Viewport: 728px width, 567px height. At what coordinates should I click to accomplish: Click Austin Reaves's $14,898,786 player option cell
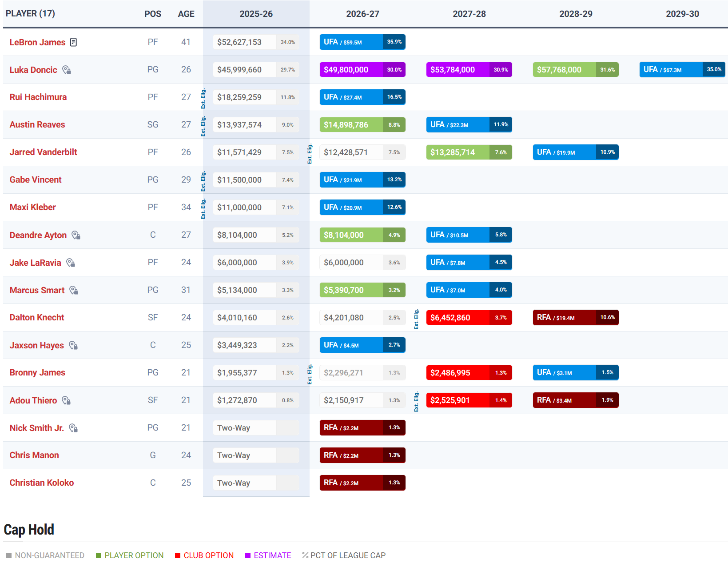click(363, 125)
